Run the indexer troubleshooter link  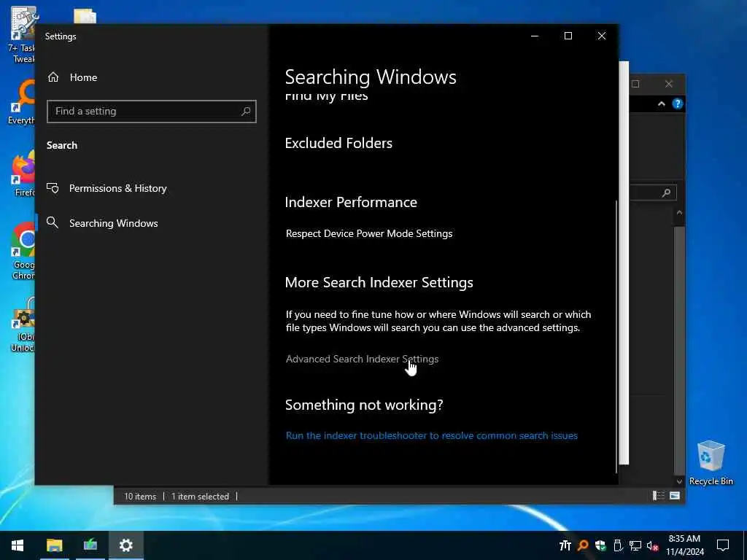432,436
